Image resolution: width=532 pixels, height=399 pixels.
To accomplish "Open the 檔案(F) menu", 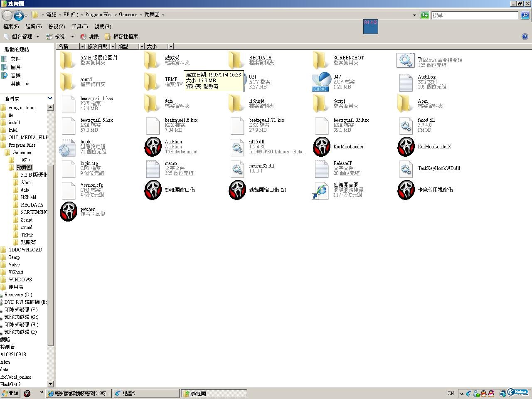I will [11, 27].
